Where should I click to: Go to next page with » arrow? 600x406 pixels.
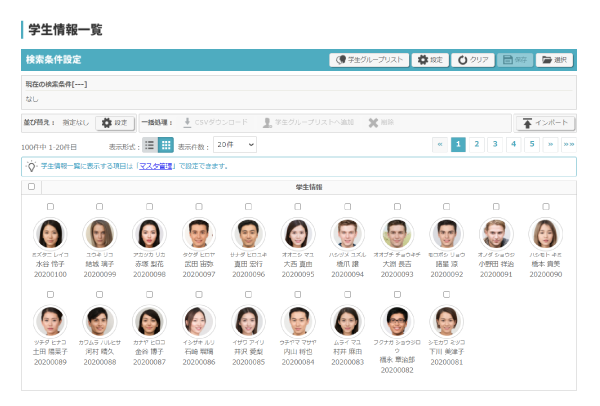click(551, 145)
